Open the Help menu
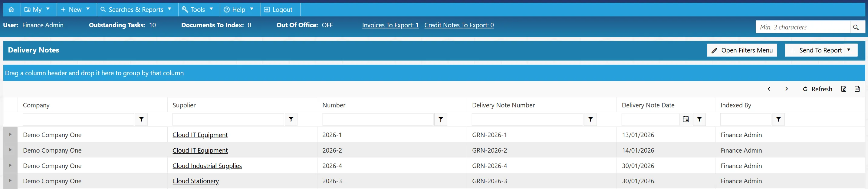 tap(238, 9)
